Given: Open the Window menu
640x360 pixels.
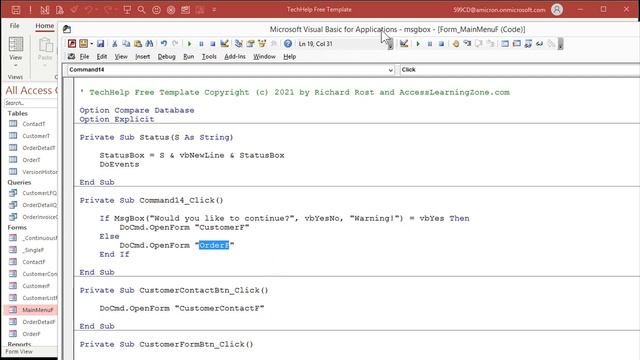Looking at the screenshot, I should point(264,57).
